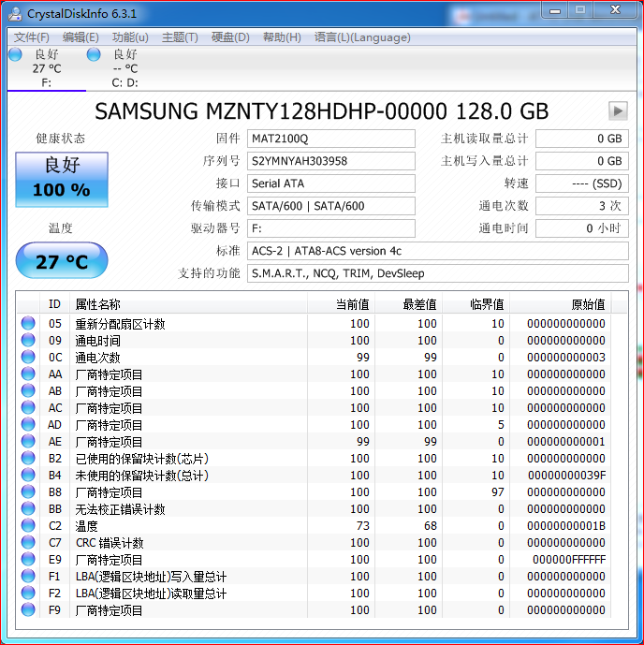
Task: Click the transfer mode field SATA/600
Action: click(331, 206)
